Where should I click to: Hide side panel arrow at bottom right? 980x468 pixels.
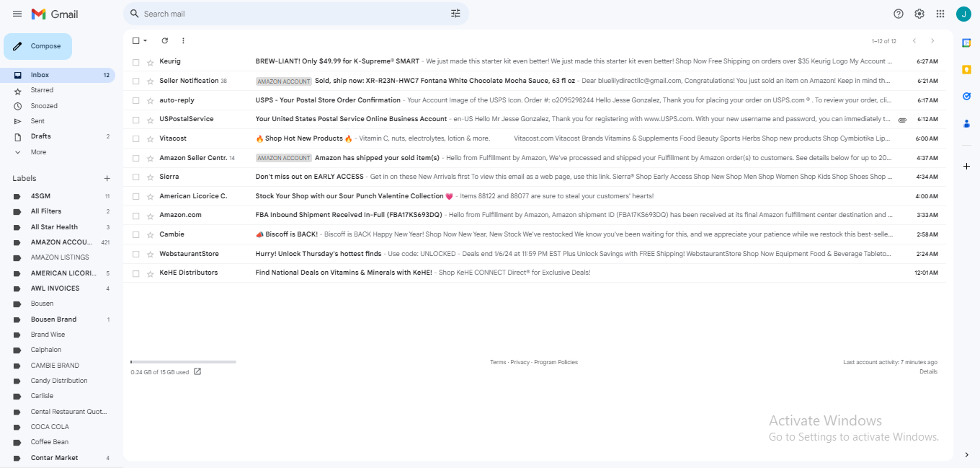point(966,454)
